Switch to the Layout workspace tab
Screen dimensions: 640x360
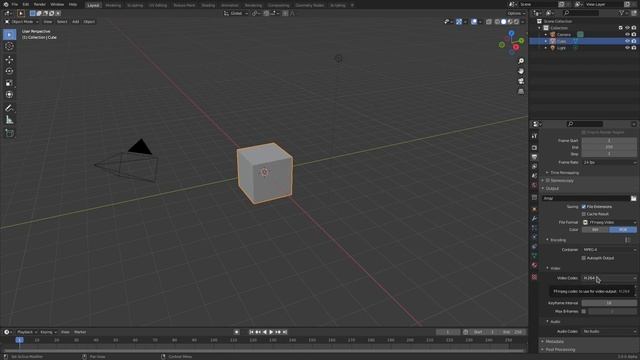pyautogui.click(x=93, y=5)
